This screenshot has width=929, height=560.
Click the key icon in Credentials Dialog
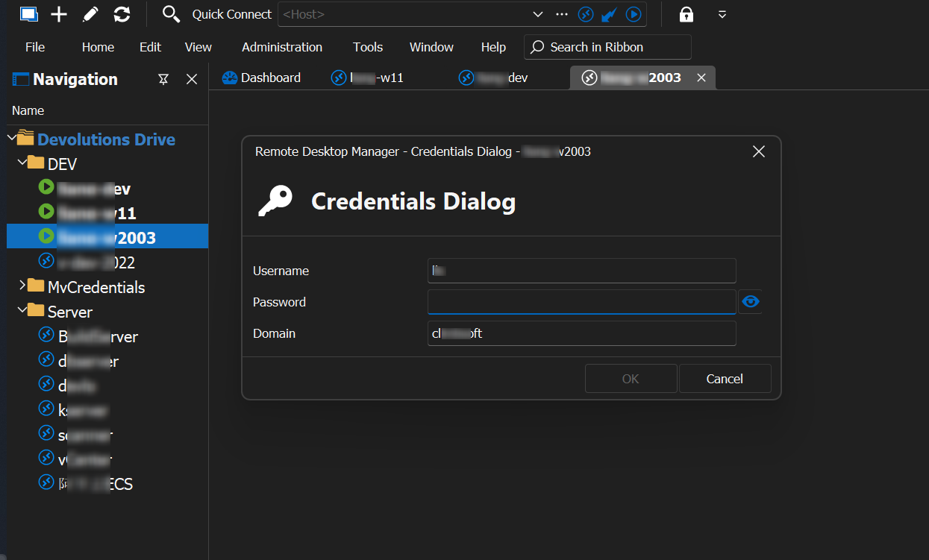tap(275, 201)
